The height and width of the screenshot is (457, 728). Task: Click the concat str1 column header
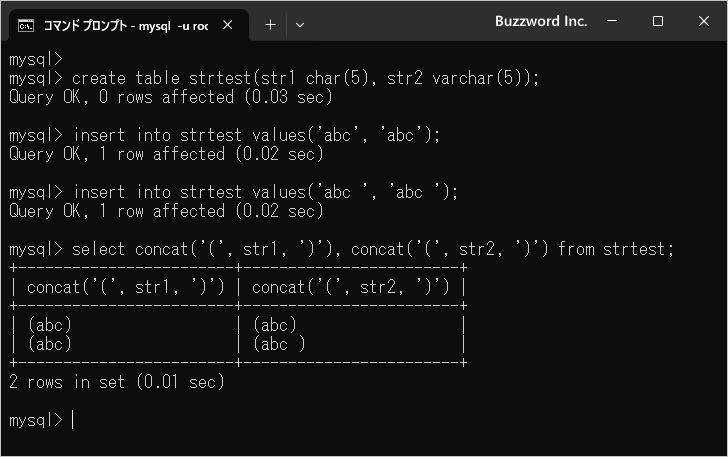coord(126,287)
